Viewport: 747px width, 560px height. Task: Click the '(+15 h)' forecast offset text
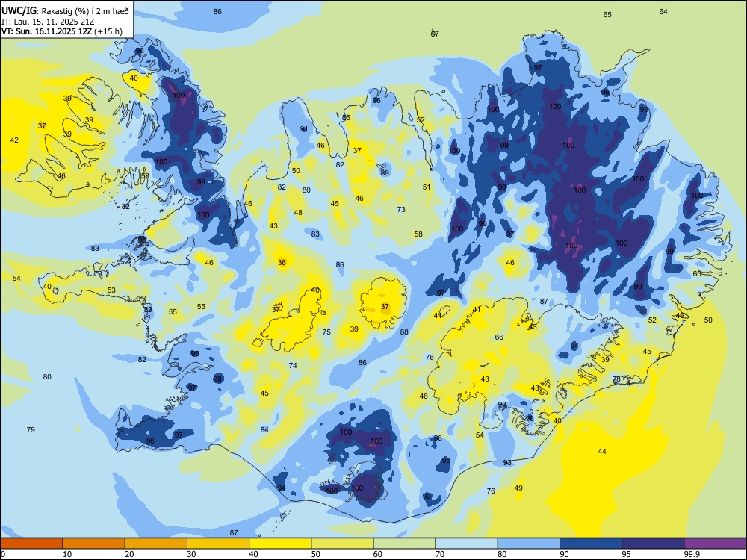pyautogui.click(x=108, y=32)
